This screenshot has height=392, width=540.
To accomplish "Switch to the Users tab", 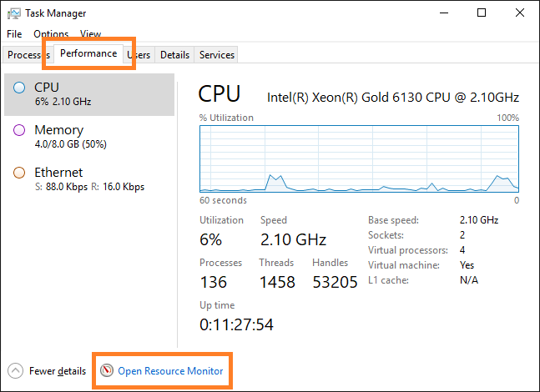I will [x=139, y=54].
